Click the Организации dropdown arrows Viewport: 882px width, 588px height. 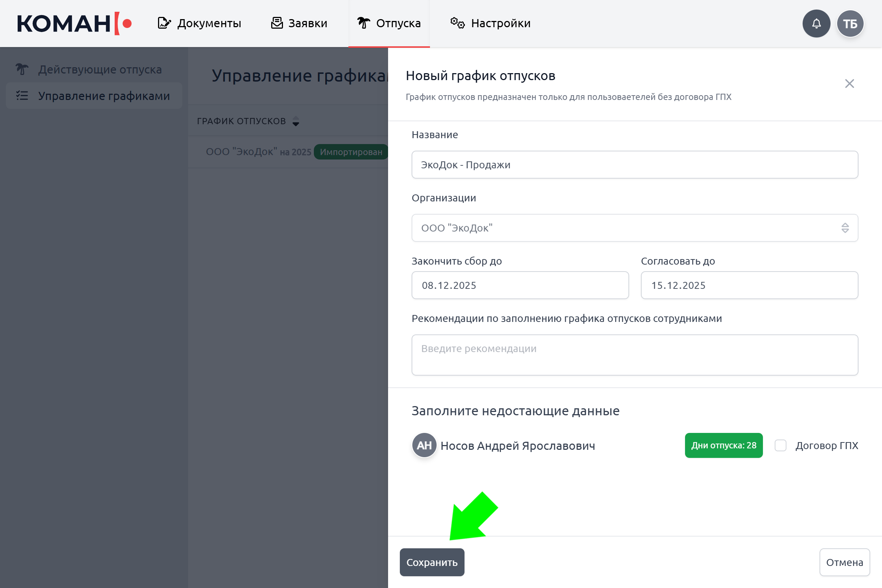coord(845,228)
